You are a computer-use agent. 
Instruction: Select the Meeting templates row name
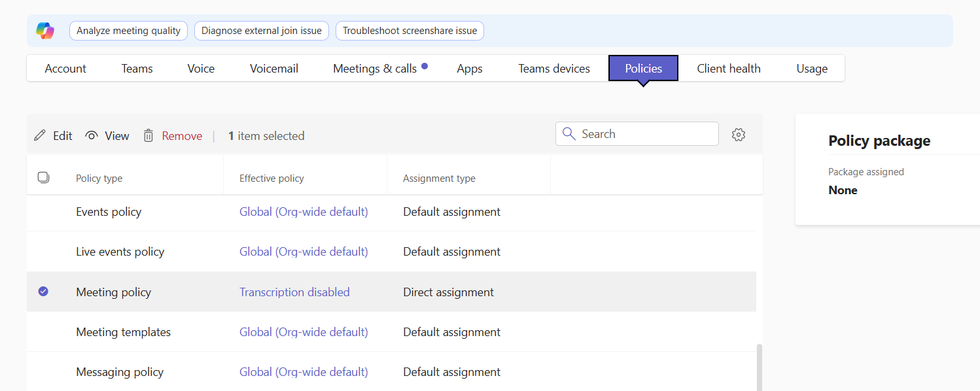[123, 332]
